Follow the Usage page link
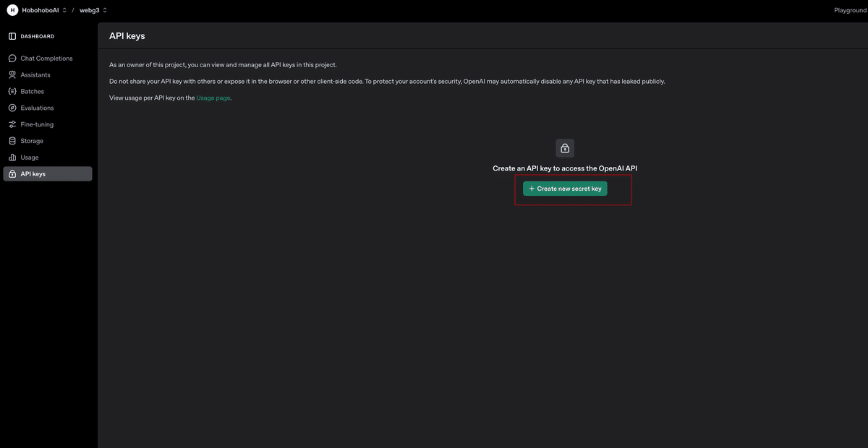This screenshot has height=448, width=868. 213,98
